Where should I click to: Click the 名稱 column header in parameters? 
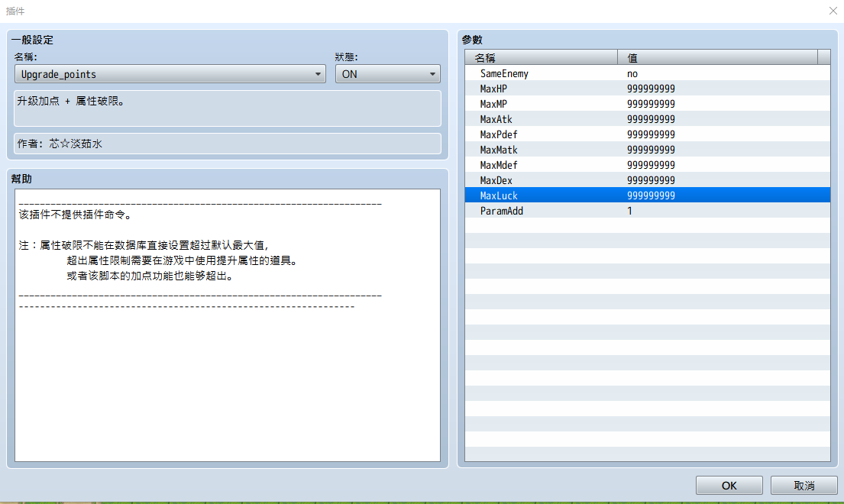click(x=541, y=57)
